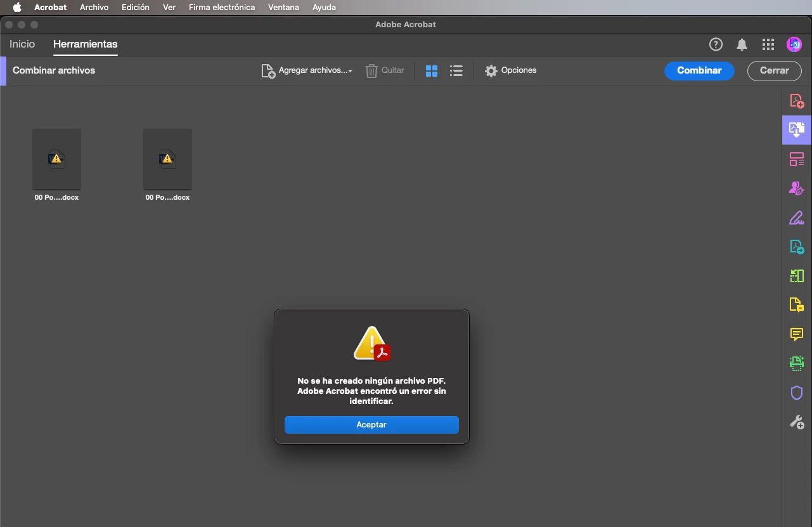Image resolution: width=812 pixels, height=527 pixels.
Task: Select the Organize pages tool in sidebar
Action: (797, 159)
